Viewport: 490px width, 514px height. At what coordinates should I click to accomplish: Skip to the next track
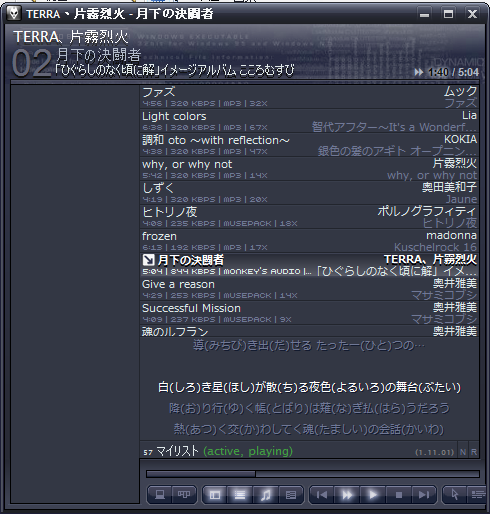424,495
